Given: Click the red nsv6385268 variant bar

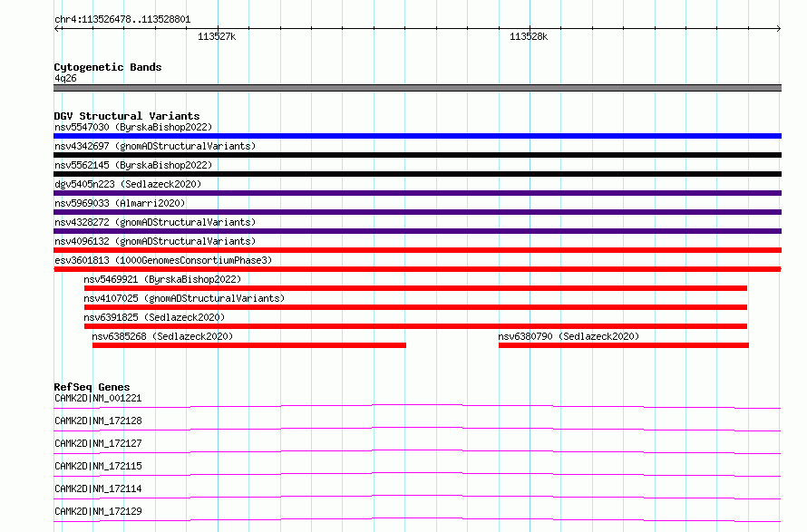Looking at the screenshot, I should click(x=249, y=345).
